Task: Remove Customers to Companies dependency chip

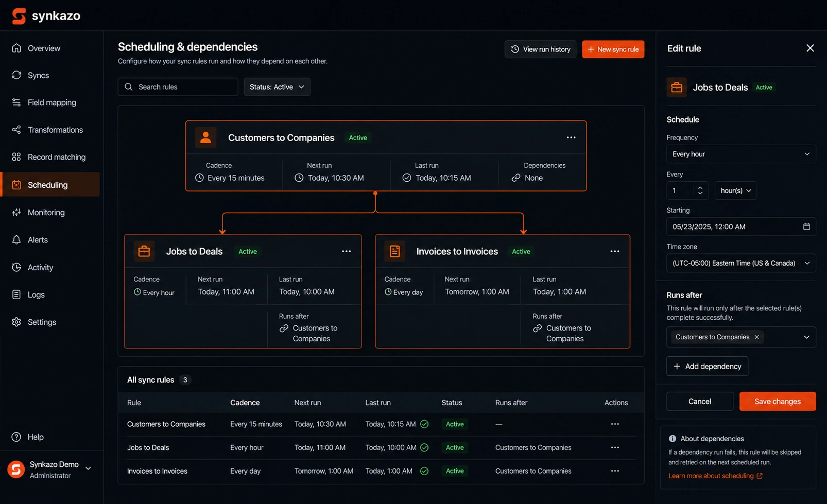Action: (x=756, y=337)
